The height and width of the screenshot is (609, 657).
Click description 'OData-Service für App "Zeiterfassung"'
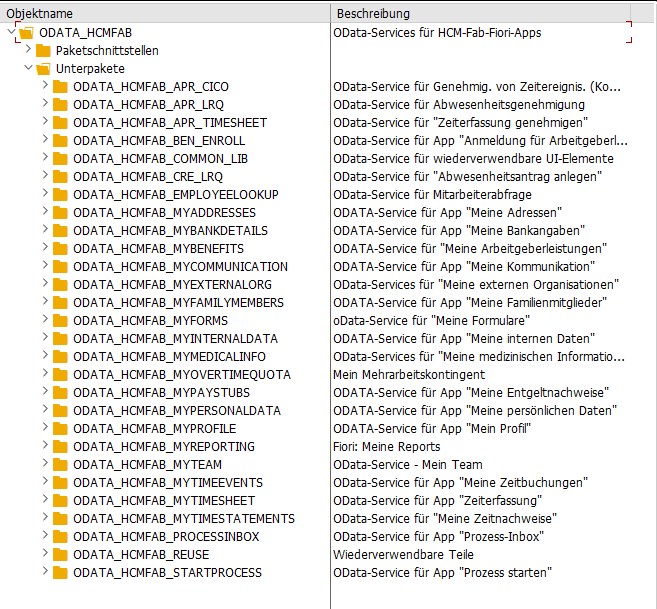tap(437, 501)
